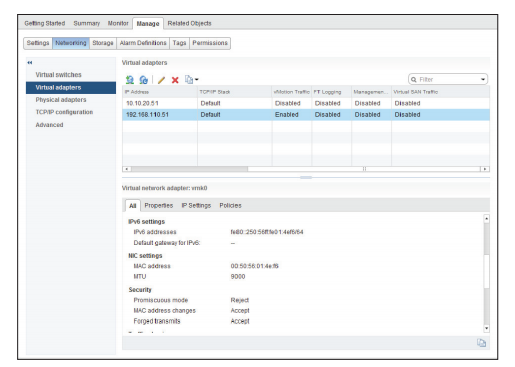Select the Manage tab

point(148,24)
